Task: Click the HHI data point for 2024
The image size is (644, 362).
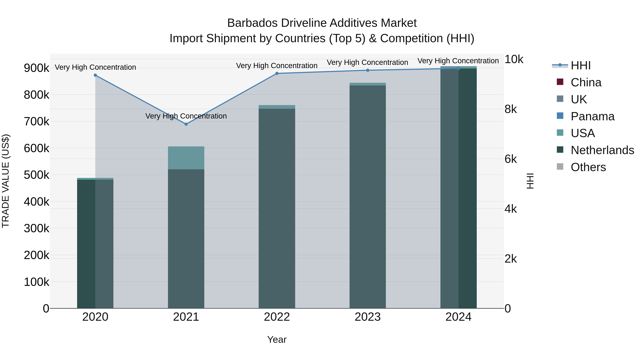Action: click(458, 68)
